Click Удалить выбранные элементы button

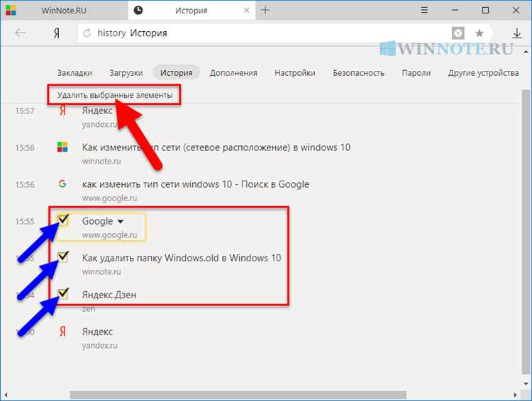click(x=114, y=95)
